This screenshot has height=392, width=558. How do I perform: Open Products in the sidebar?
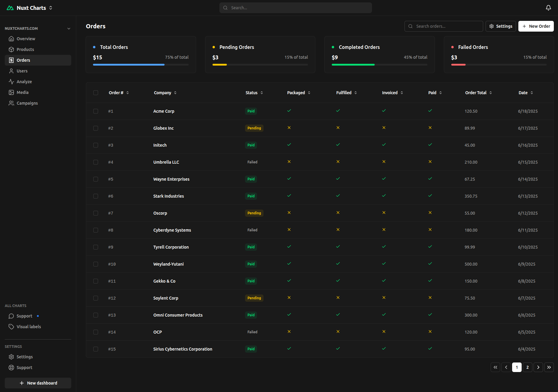(x=25, y=49)
